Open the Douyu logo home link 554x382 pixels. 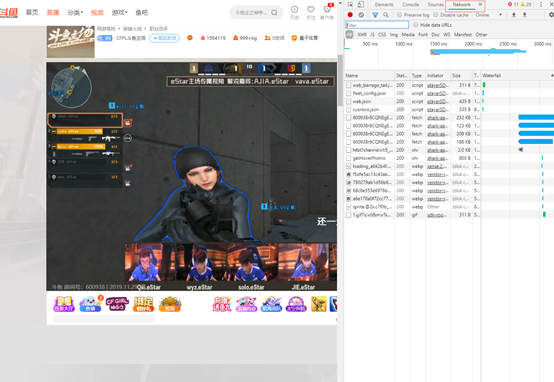(x=8, y=13)
